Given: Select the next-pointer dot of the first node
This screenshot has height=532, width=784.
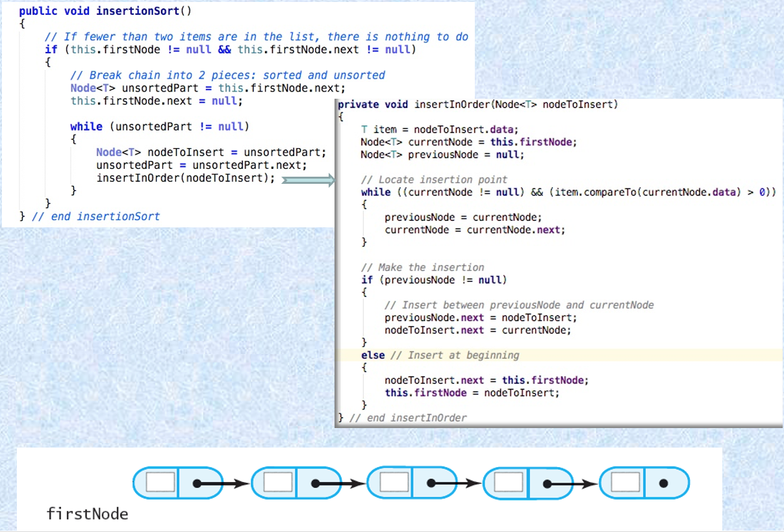Looking at the screenshot, I should point(197,481).
